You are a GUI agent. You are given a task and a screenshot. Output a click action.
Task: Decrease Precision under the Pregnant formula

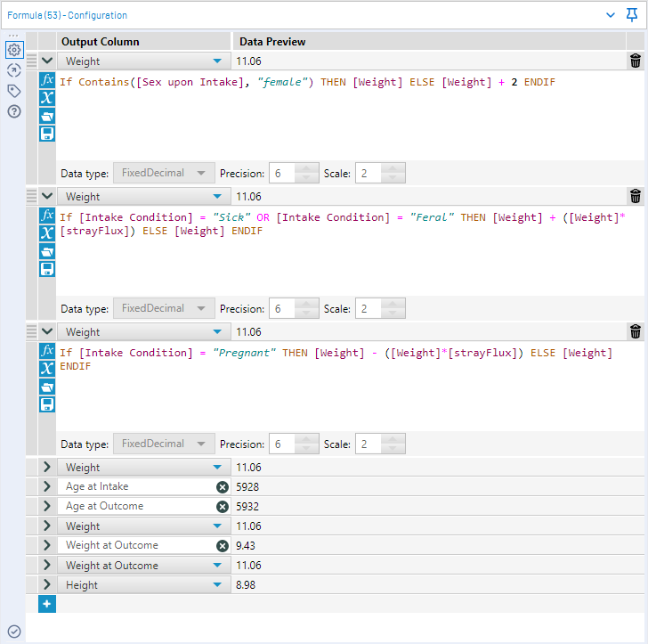tap(306, 449)
